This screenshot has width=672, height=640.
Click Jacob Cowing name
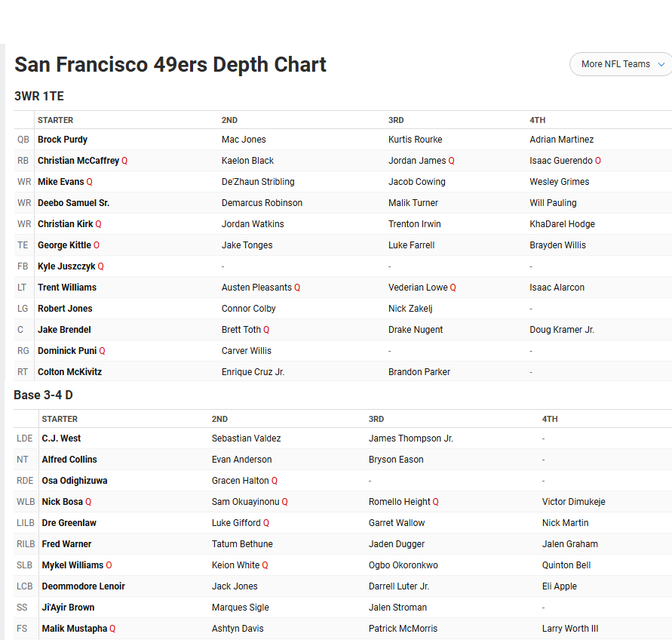point(417,182)
